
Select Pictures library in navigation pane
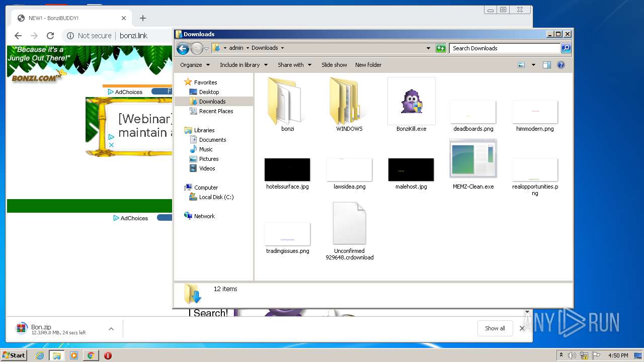(x=208, y=159)
